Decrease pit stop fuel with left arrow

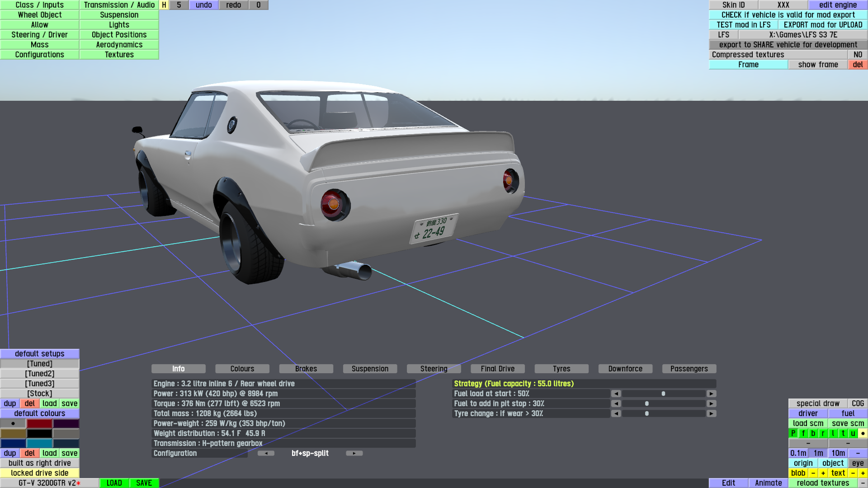(x=616, y=404)
